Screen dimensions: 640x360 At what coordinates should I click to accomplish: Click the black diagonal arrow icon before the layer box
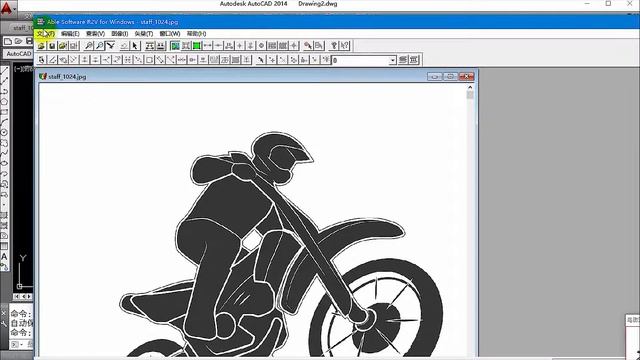pos(261,60)
